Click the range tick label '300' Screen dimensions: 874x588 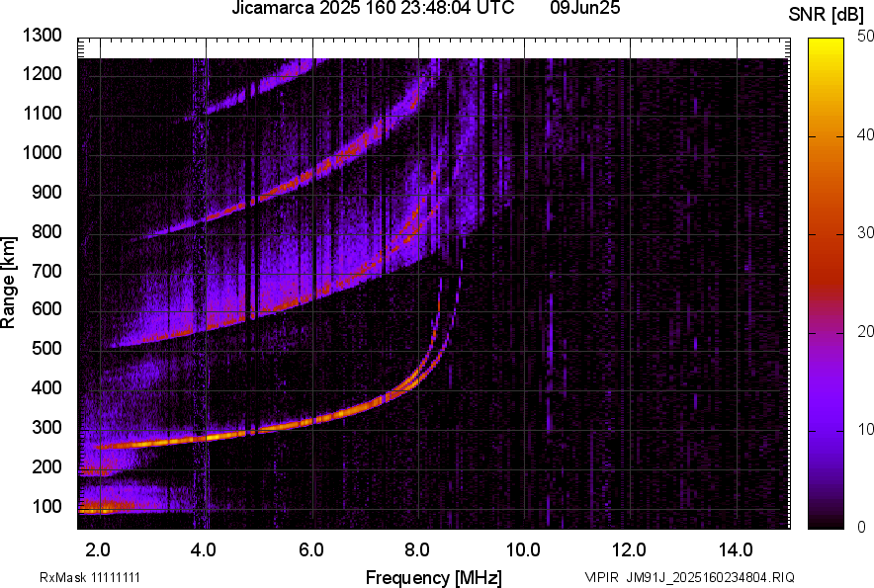click(46, 427)
